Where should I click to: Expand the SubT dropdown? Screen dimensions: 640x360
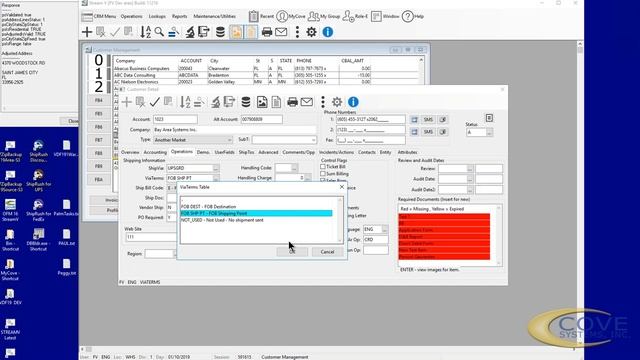[x=313, y=140]
